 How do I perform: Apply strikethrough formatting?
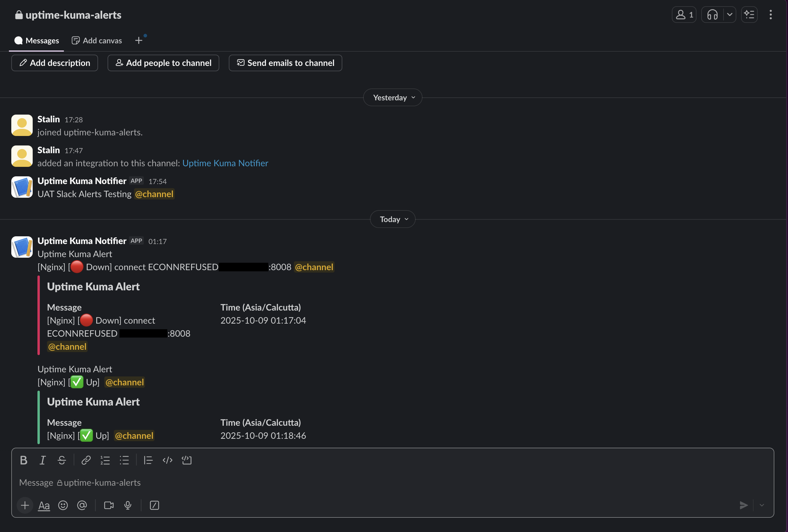[62, 460]
